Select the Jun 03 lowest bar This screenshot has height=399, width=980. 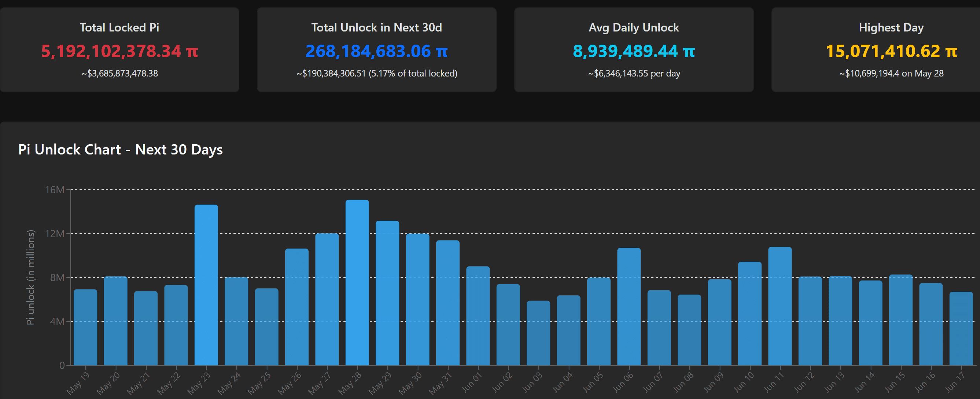(x=538, y=333)
